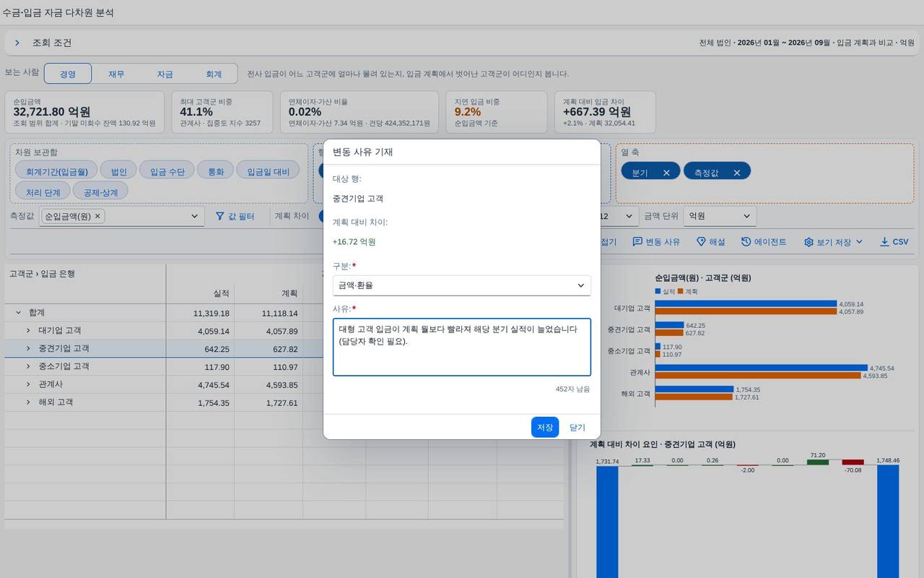This screenshot has height=578, width=924.
Task: Remove the 순입금액(원) measure token
Action: [x=97, y=216]
